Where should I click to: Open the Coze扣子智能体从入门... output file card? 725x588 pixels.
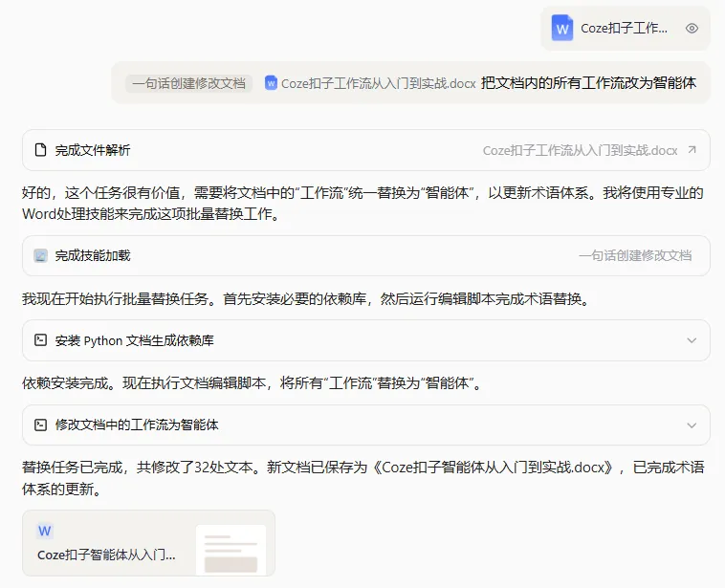[148, 543]
